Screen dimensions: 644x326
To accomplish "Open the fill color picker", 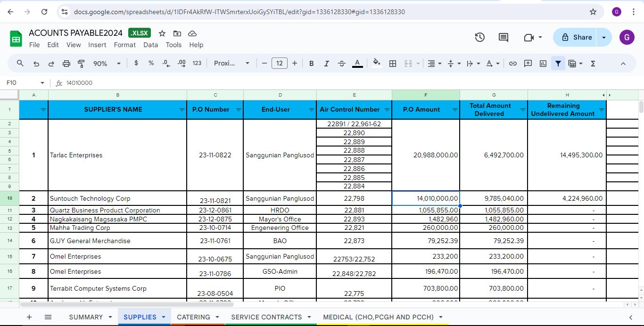I will [x=376, y=63].
